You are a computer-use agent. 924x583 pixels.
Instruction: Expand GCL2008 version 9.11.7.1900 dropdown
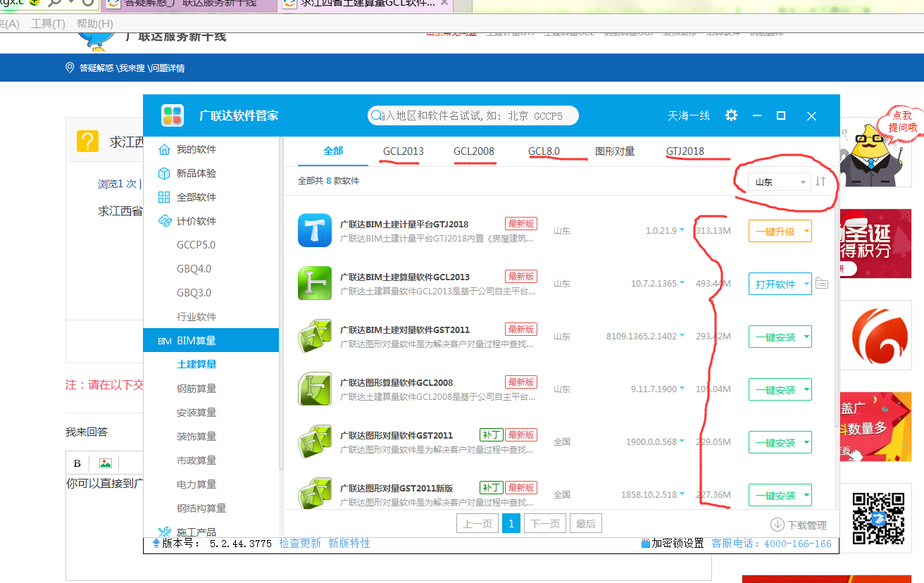click(682, 389)
